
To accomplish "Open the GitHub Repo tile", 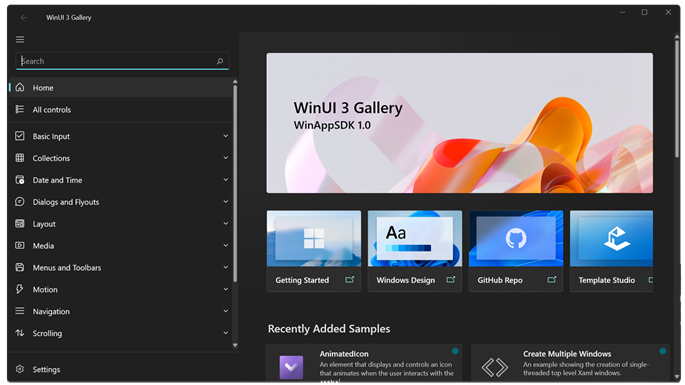I will click(516, 251).
